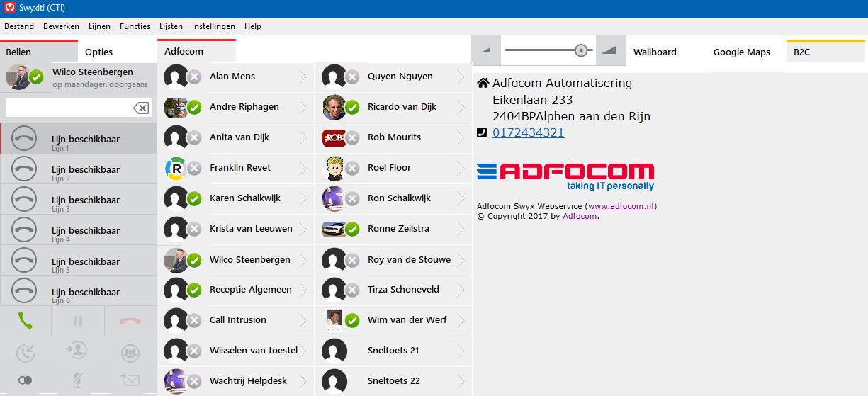Open the Instellingen menu
This screenshot has height=396, width=868.
pos(213,26)
